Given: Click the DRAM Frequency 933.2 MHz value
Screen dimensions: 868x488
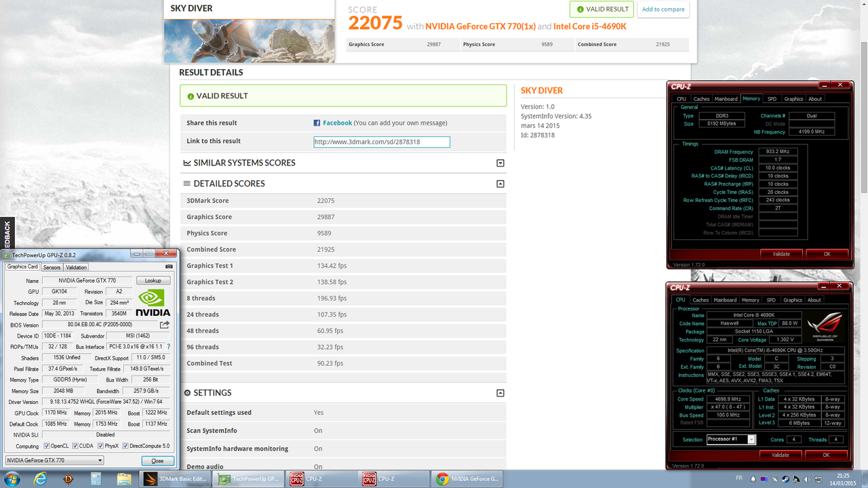Looking at the screenshot, I should click(x=778, y=152).
